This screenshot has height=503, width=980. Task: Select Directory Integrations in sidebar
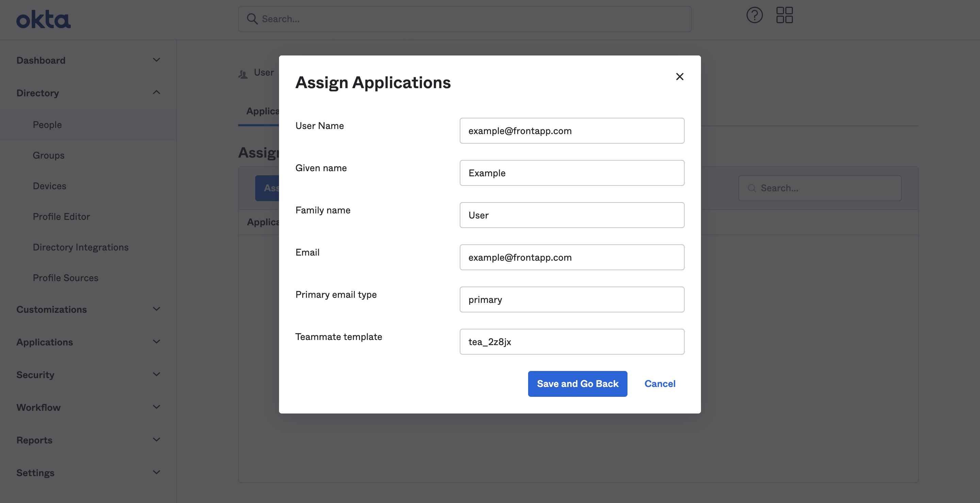[x=81, y=247]
